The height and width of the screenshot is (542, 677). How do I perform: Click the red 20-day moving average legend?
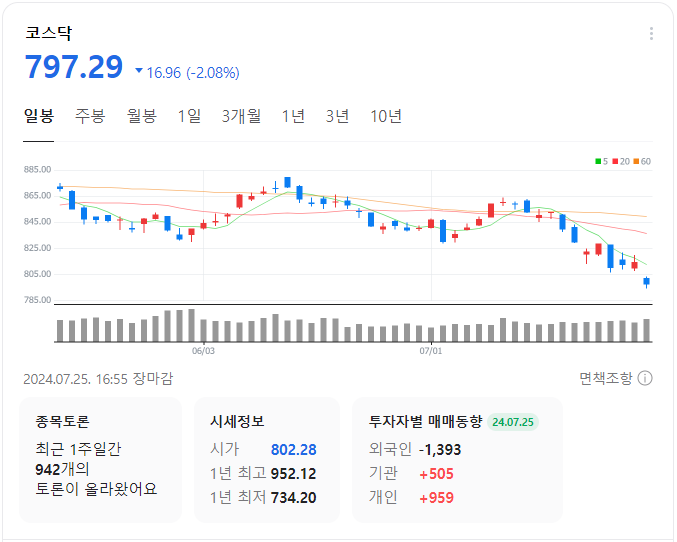(621, 161)
